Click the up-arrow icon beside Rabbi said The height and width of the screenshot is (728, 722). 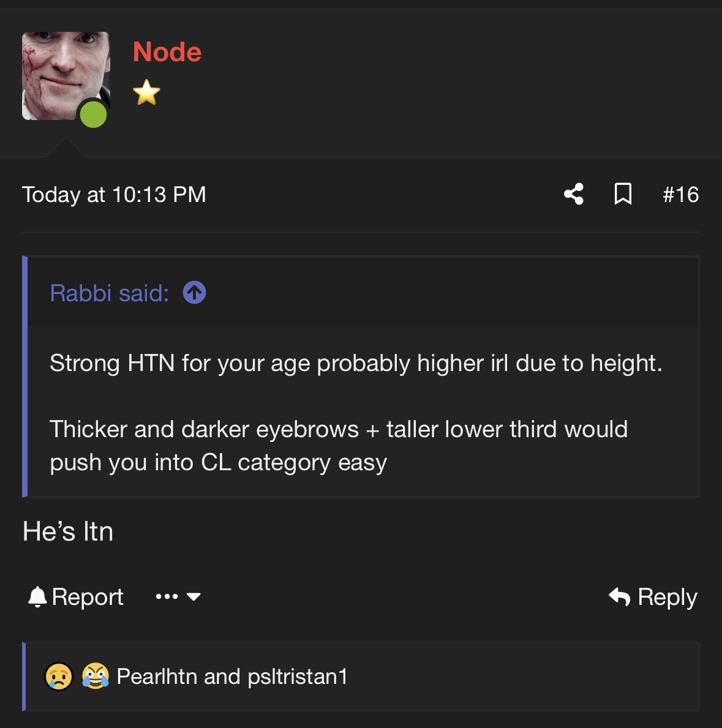[x=194, y=293]
